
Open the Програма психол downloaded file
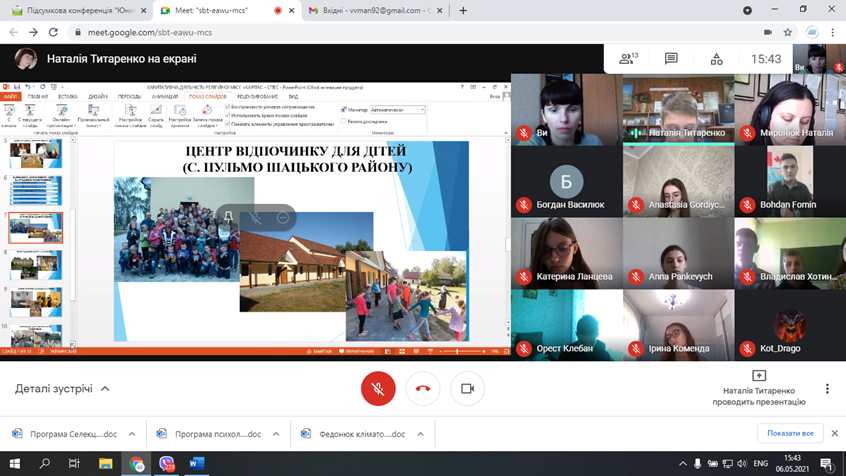(210, 434)
